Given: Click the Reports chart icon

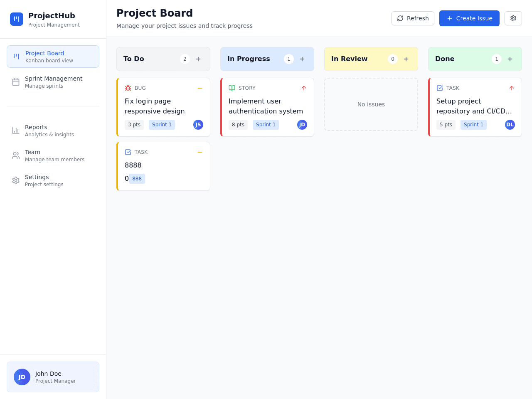Looking at the screenshot, I should point(16,131).
